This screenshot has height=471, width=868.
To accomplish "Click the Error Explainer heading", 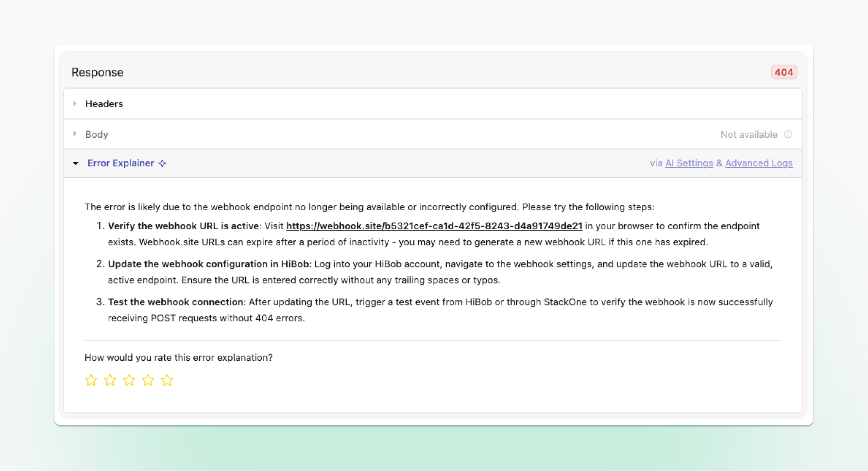I will point(121,163).
